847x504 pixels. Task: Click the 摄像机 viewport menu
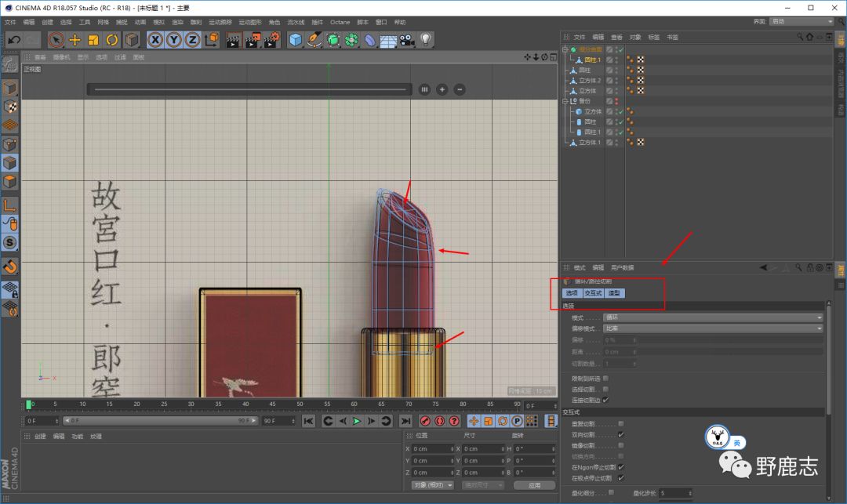pyautogui.click(x=61, y=57)
